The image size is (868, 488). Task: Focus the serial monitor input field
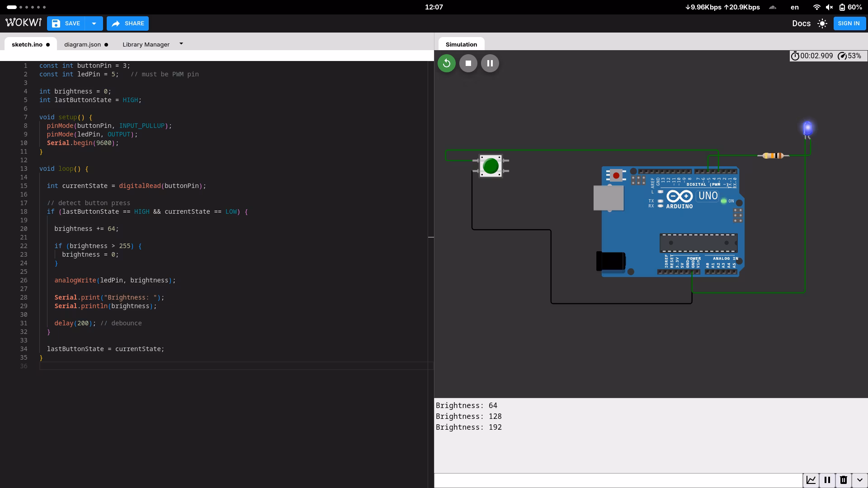pyautogui.click(x=618, y=480)
